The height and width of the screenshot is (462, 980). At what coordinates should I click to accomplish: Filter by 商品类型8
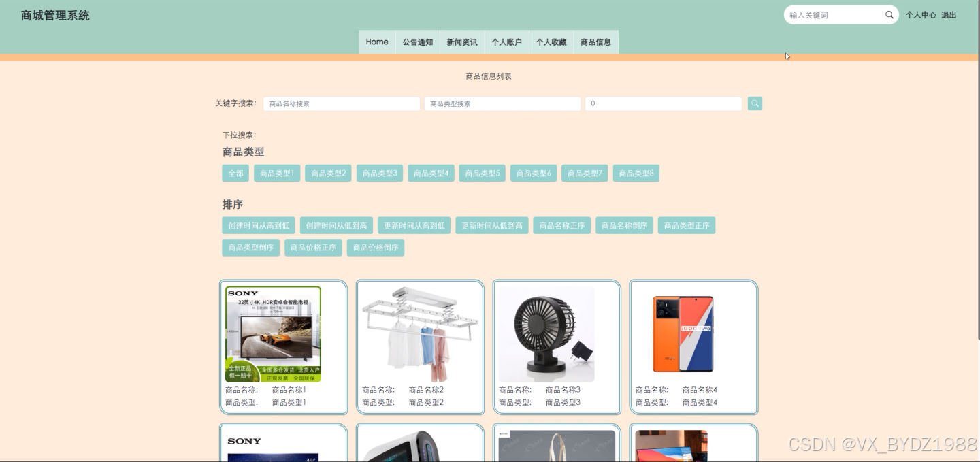[636, 174]
